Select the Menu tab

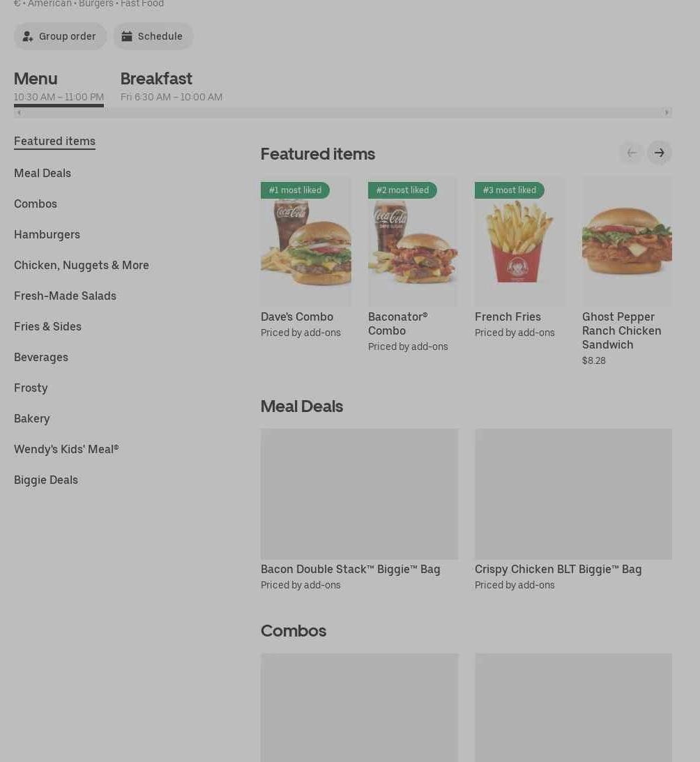[59, 86]
